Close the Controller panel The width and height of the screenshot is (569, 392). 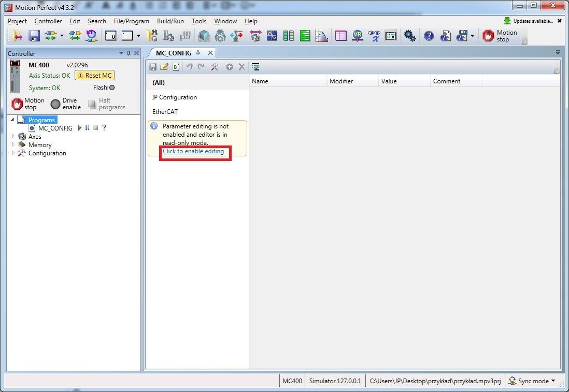point(136,53)
